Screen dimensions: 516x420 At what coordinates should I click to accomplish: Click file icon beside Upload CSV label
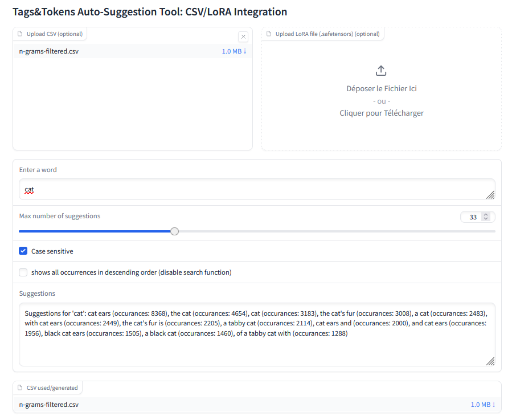click(21, 34)
